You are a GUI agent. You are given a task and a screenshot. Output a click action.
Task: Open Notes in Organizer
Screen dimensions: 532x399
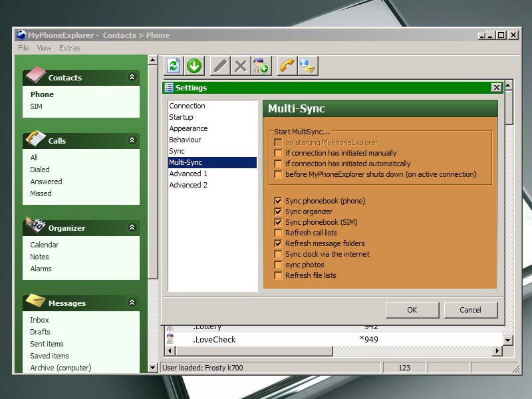point(39,257)
